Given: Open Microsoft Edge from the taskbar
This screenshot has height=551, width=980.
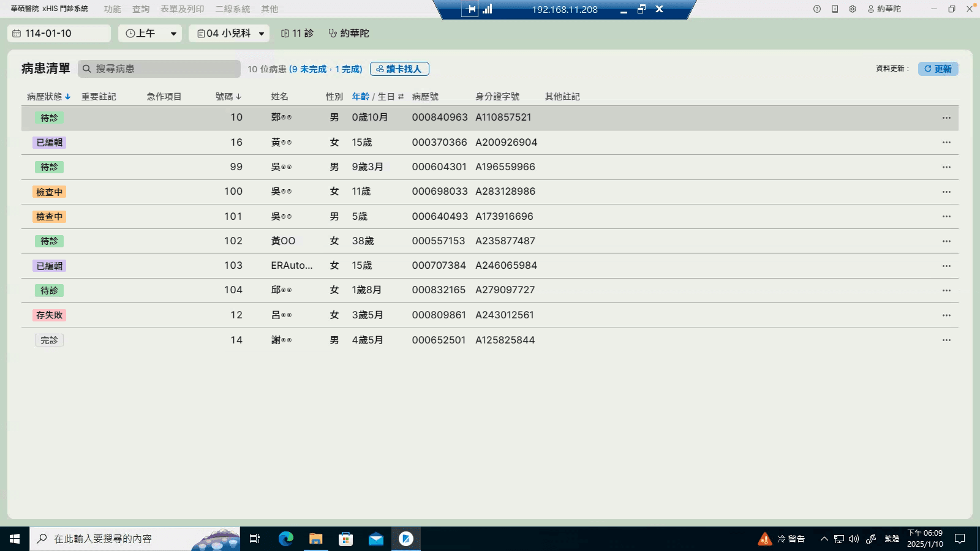Looking at the screenshot, I should point(285,539).
